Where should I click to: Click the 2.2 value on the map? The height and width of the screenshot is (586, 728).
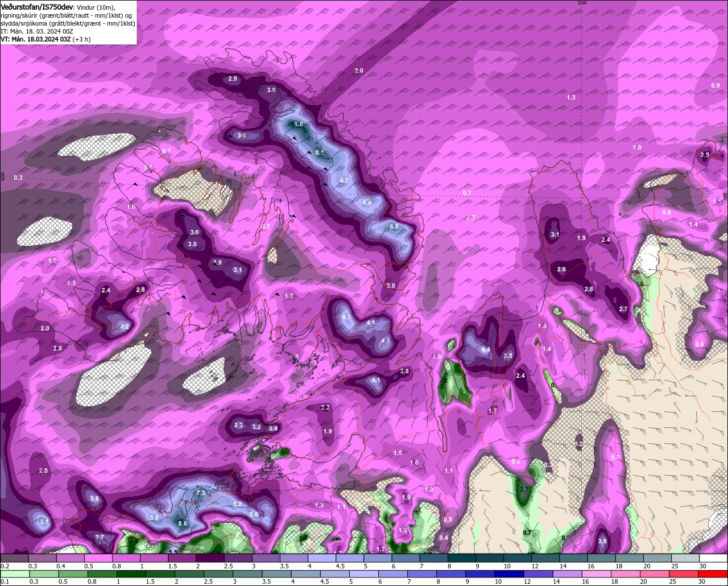[325, 407]
